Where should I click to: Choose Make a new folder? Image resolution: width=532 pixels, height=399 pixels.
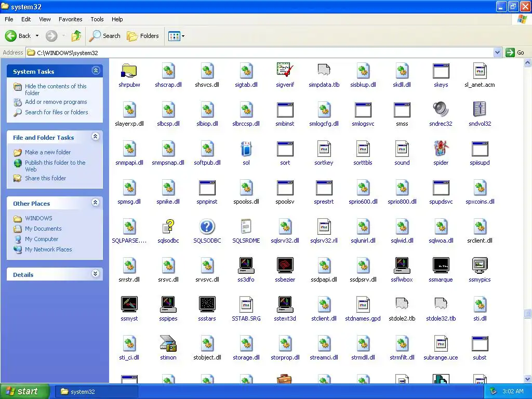click(x=48, y=152)
